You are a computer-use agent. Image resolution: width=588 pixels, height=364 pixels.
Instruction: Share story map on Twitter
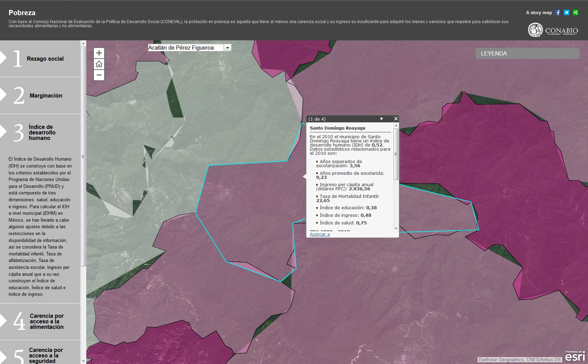[567, 12]
